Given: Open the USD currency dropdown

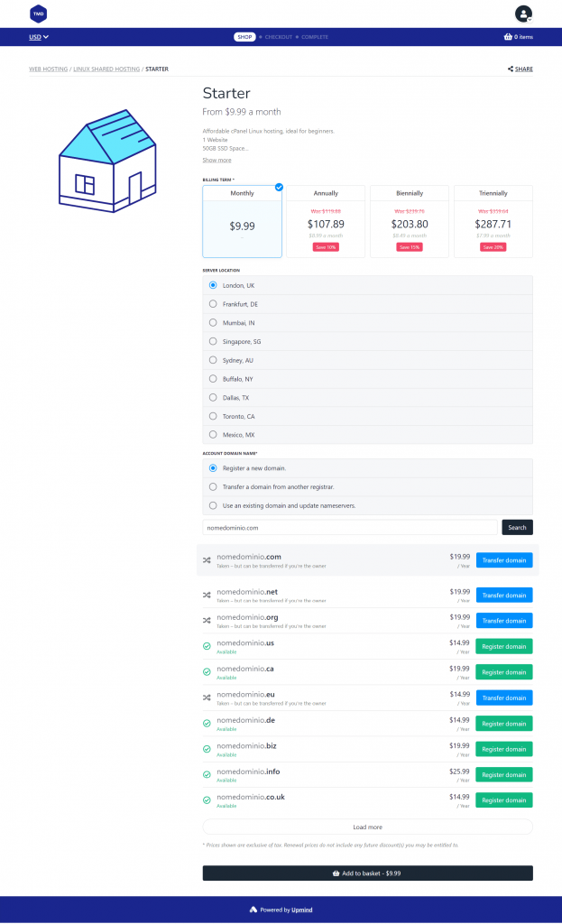Looking at the screenshot, I should click(x=39, y=37).
